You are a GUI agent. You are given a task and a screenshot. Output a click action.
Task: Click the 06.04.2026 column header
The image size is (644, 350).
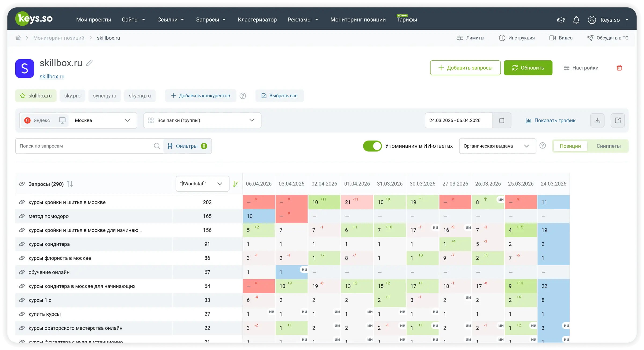259,184
